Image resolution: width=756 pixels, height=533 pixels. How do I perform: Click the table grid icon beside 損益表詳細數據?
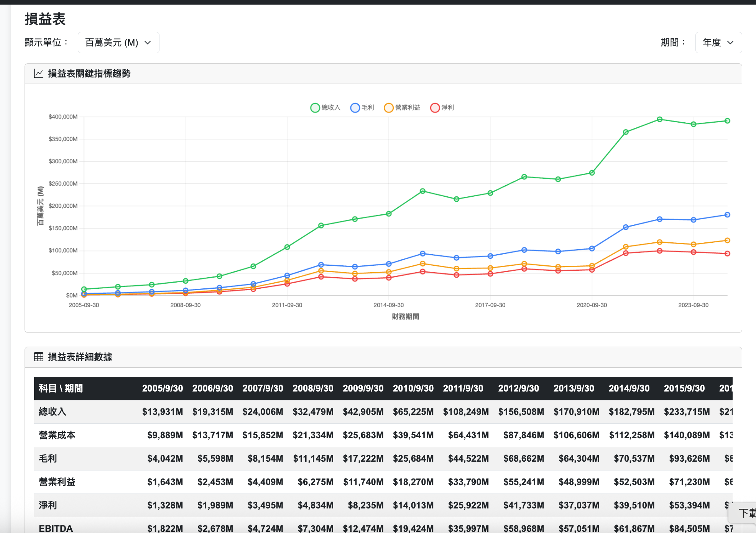(38, 357)
